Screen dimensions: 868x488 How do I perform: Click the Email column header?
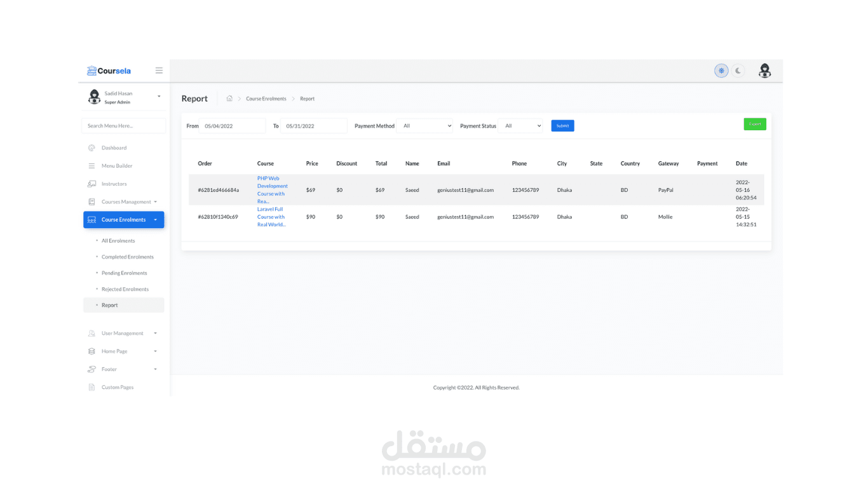(x=444, y=163)
